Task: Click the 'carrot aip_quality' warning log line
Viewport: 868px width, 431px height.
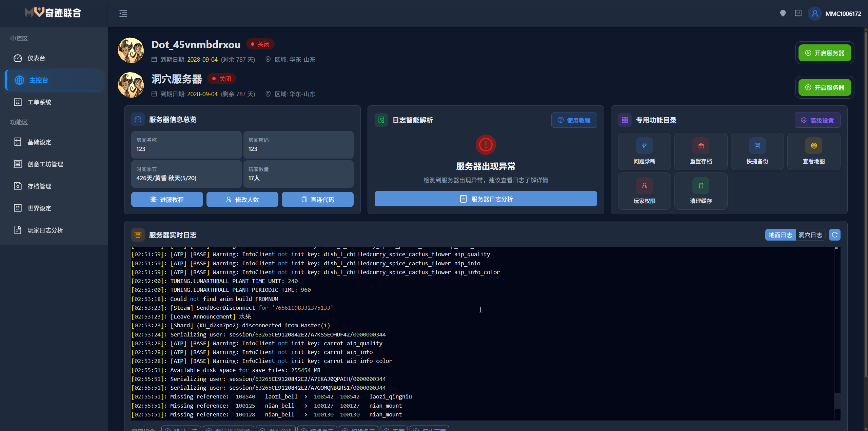Action: coord(257,343)
